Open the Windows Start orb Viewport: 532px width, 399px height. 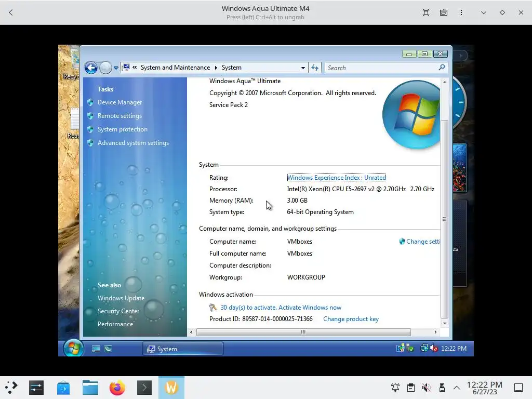click(73, 348)
